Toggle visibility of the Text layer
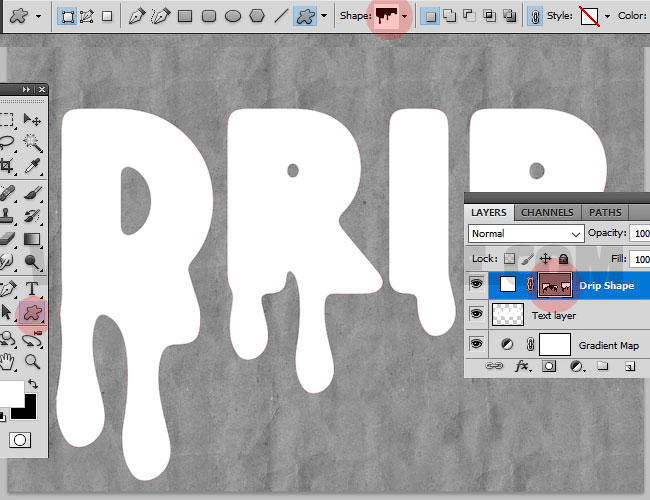 coord(476,314)
